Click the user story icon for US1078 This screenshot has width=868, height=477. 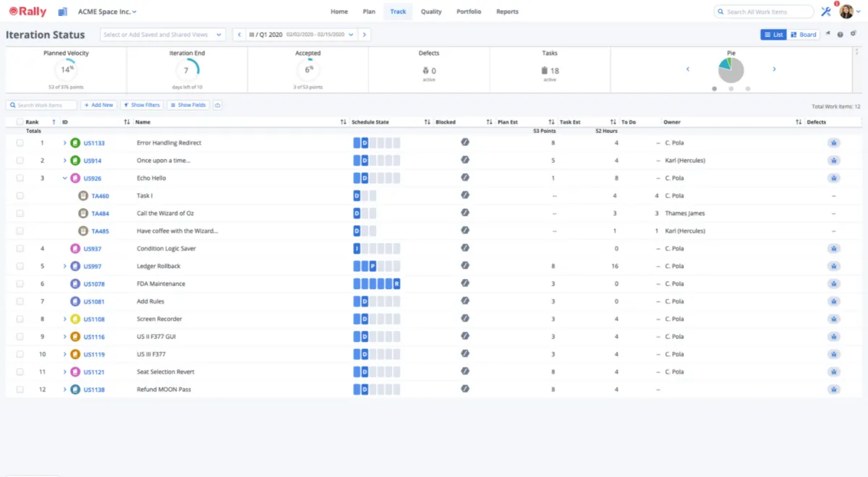tap(75, 284)
